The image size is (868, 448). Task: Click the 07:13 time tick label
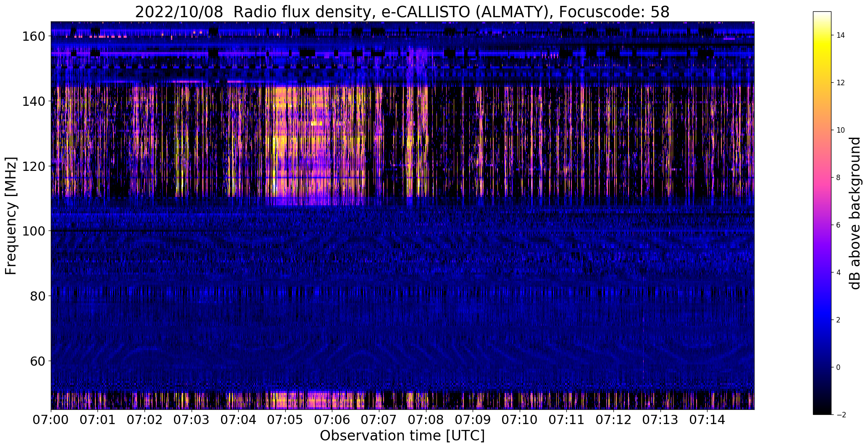coord(660,420)
